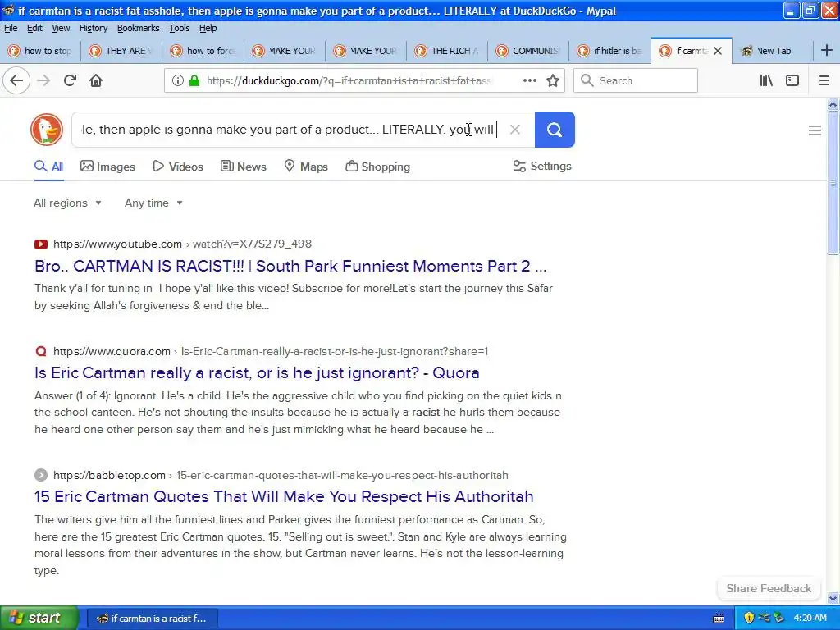The width and height of the screenshot is (840, 630).
Task: Clear the DuckDuckGo search box
Action: (x=515, y=130)
